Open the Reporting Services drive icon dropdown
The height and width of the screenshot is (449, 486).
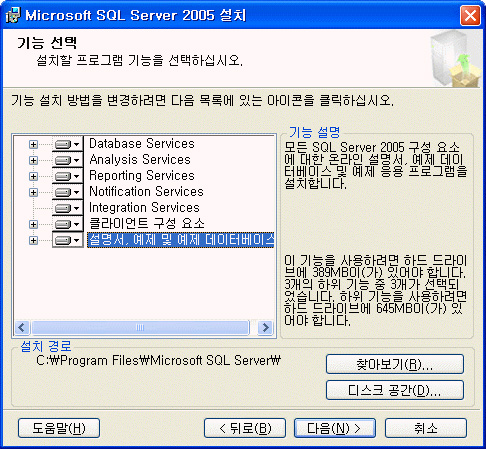pos(67,176)
